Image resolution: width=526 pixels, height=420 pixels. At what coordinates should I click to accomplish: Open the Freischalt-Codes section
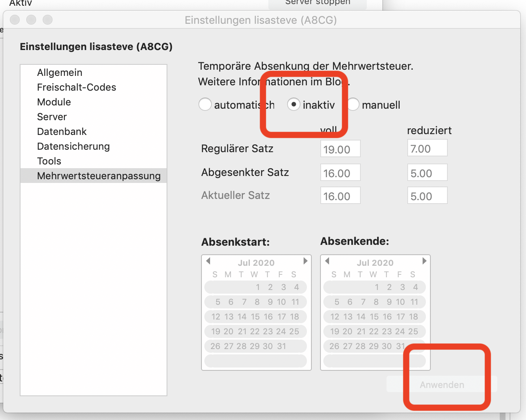point(76,87)
